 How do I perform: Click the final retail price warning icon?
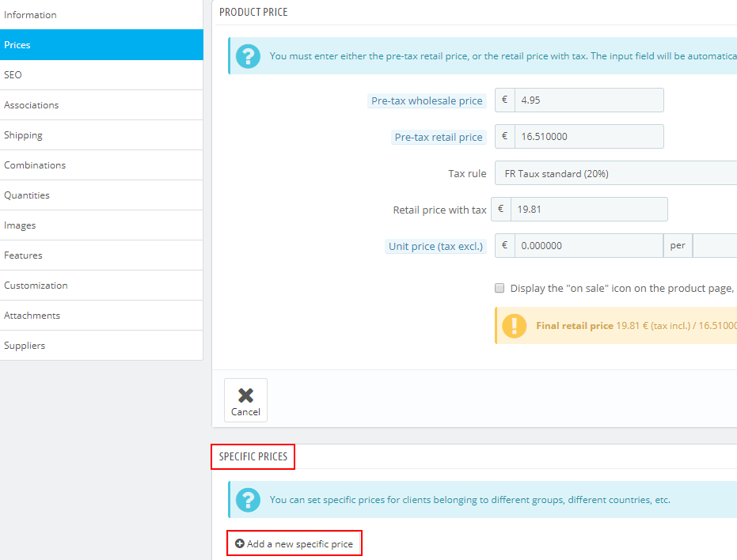click(x=515, y=326)
